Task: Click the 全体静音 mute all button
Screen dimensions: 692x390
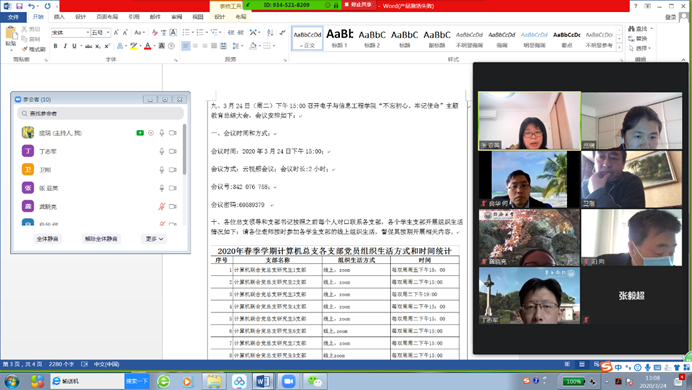Action: (47, 239)
